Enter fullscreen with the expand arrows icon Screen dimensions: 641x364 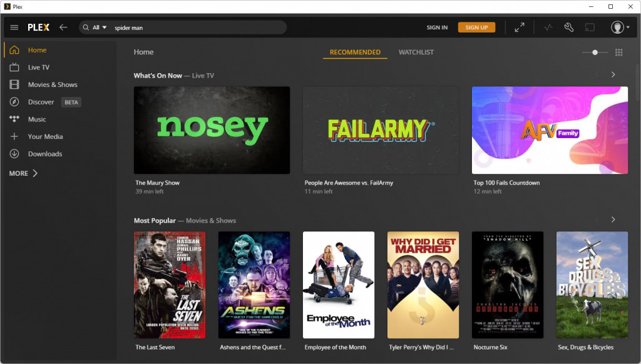tap(519, 28)
